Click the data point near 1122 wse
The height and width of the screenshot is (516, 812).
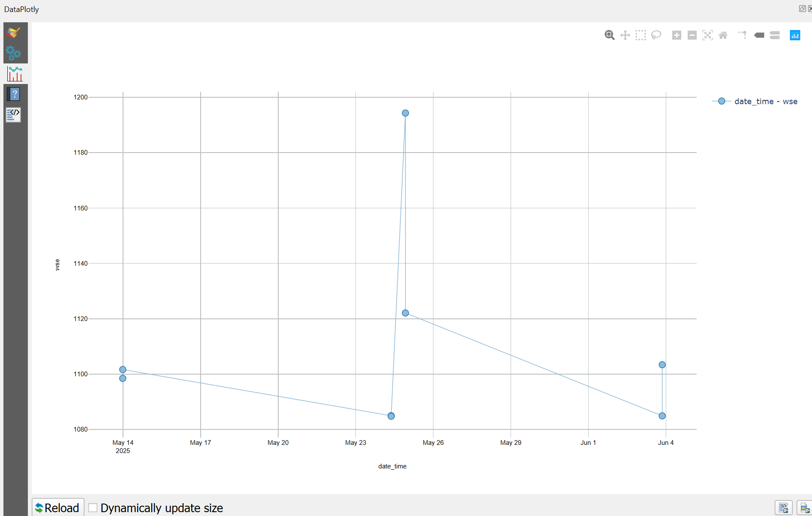point(405,313)
